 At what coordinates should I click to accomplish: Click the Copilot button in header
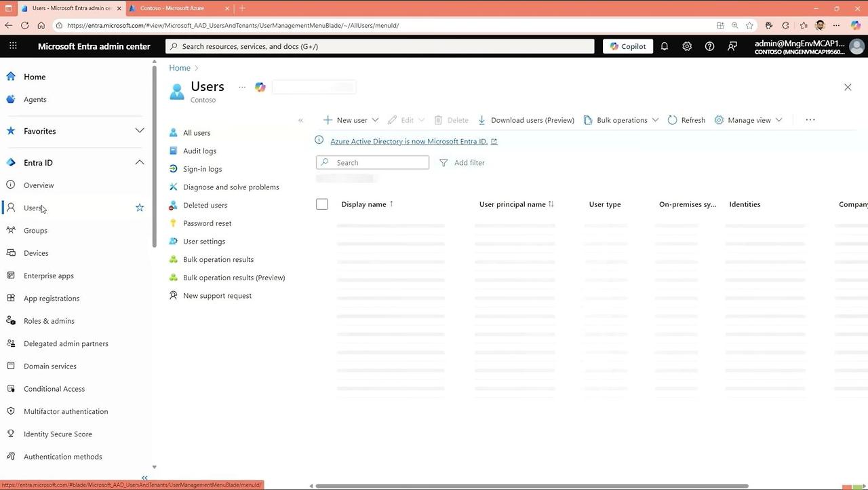[628, 46]
